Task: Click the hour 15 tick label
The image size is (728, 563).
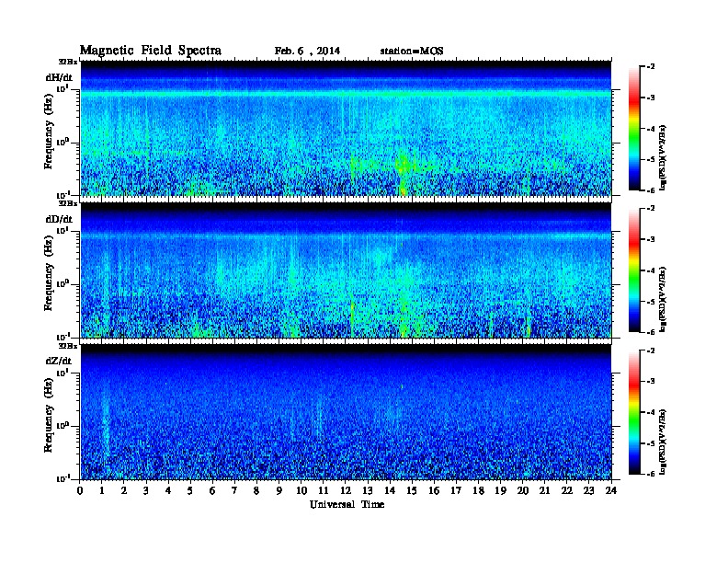Action: click(412, 490)
